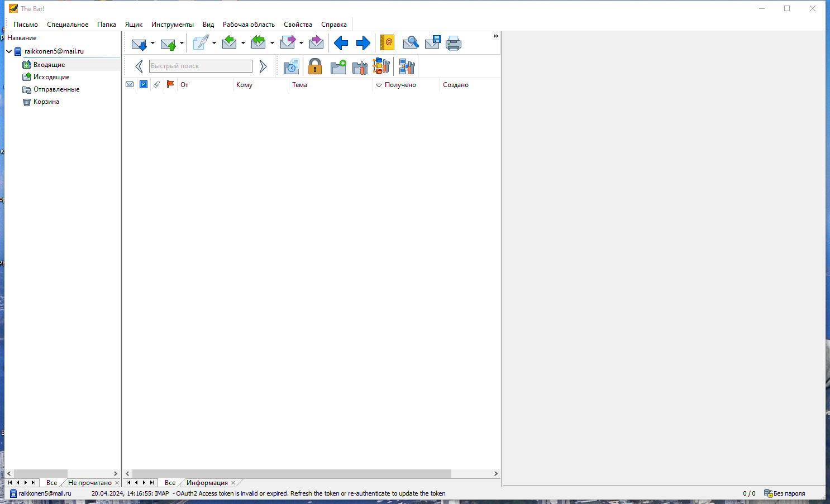Click the paperclip attachment column header
Screen dimensions: 830x504
tap(157, 85)
